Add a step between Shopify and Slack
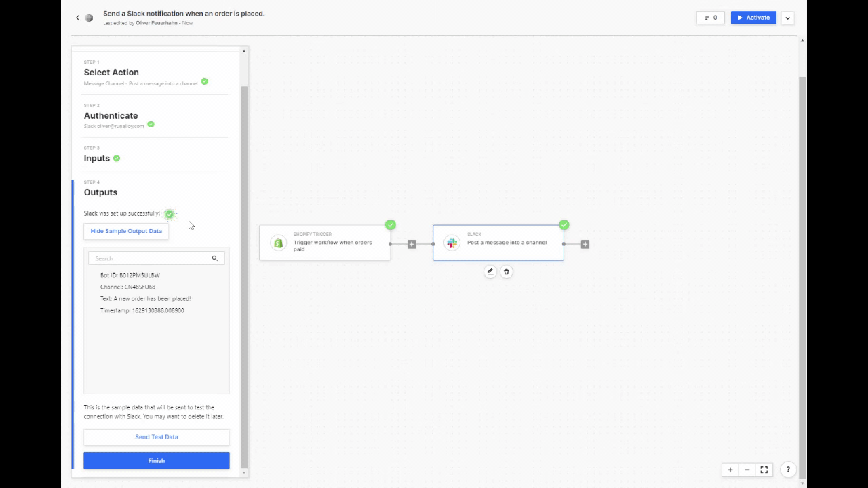 [x=412, y=244]
